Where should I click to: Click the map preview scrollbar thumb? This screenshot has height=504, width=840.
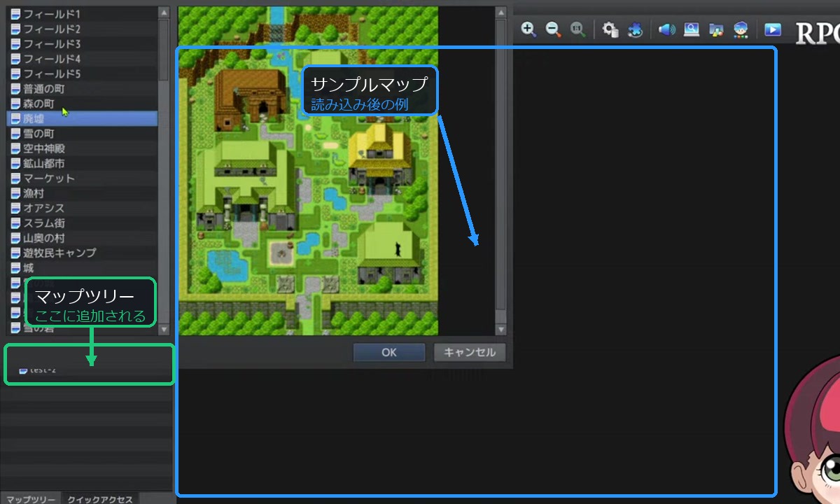pyautogui.click(x=500, y=164)
